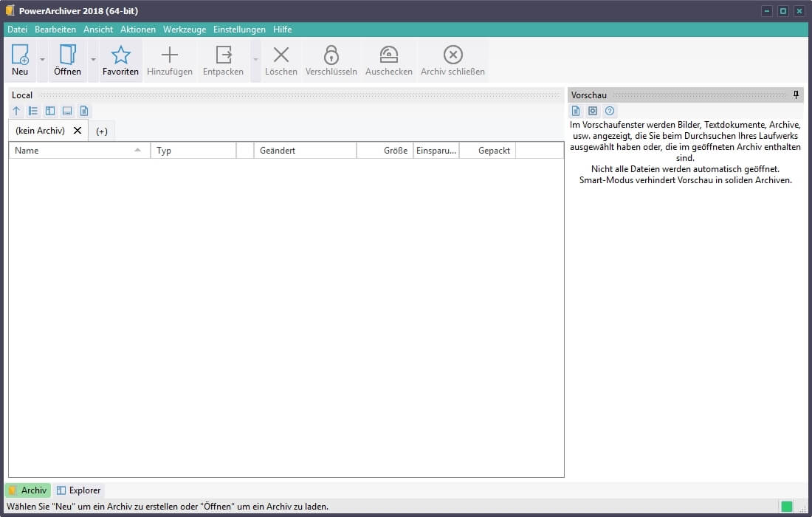Sort by the Name column header

tap(74, 151)
